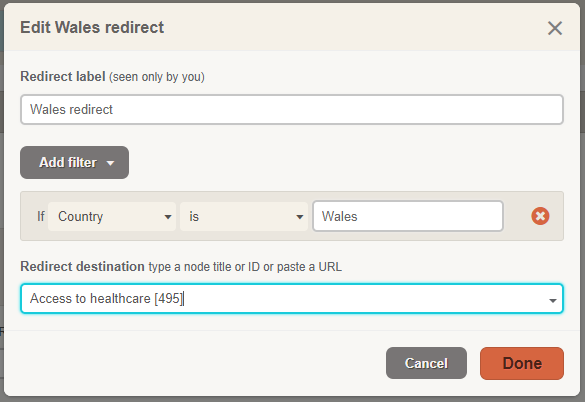This screenshot has height=402, width=585.
Task: Open the "is" operator dropdown
Action: pos(244,216)
